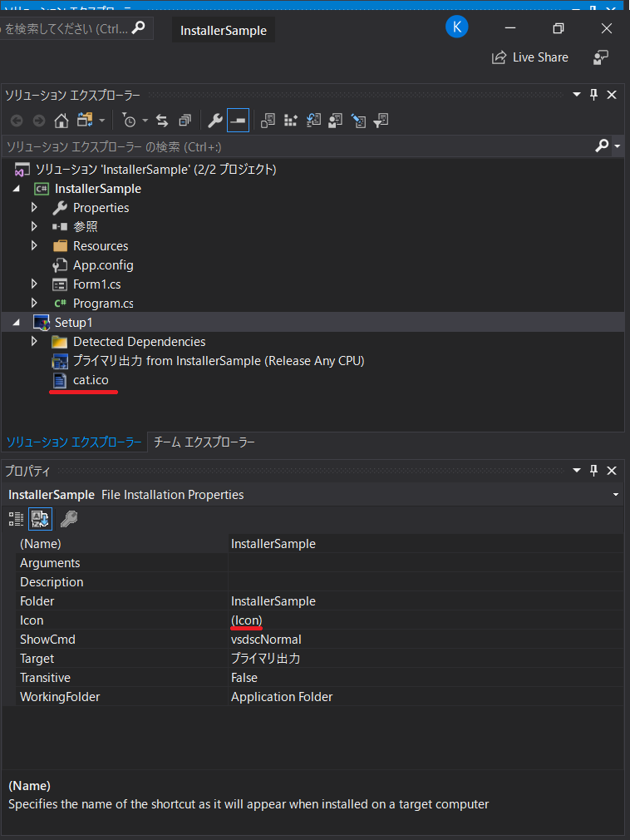Pin the Solution Explorer panel
This screenshot has height=840, width=630.
[593, 95]
